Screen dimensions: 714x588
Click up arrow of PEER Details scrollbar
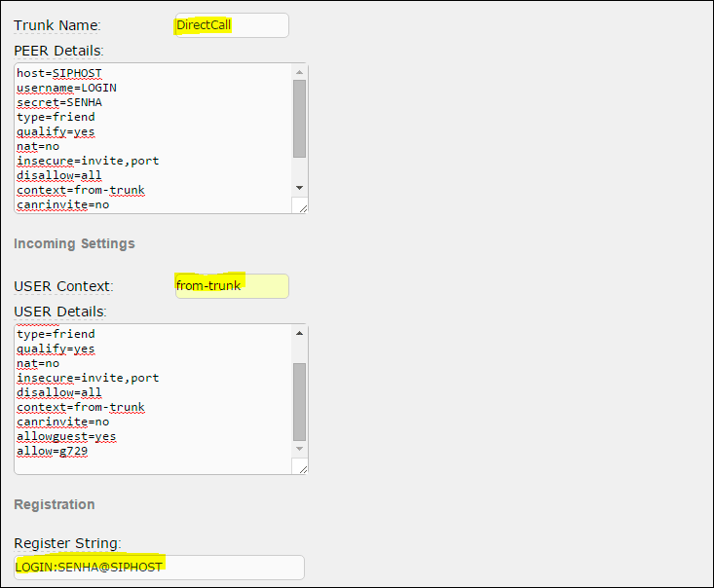(299, 72)
